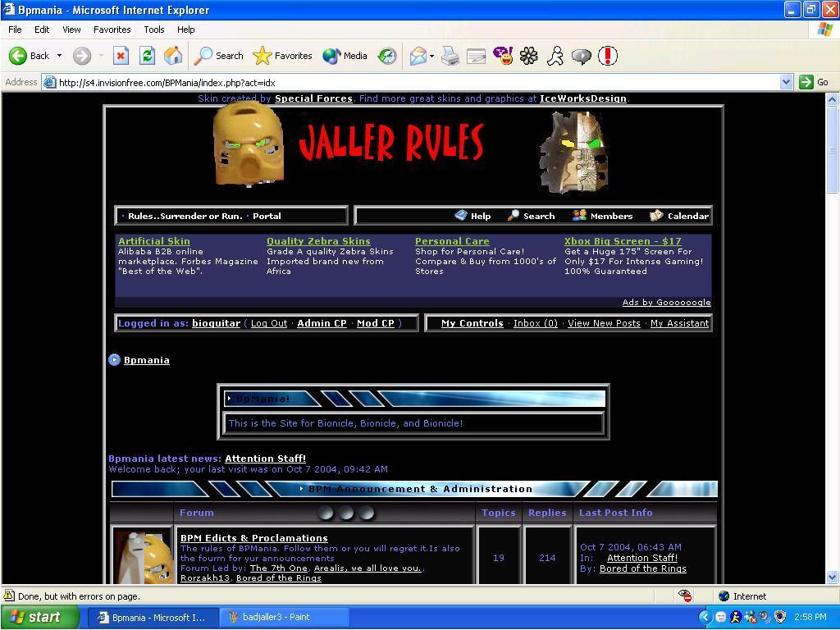
Task: Expand the Address bar dropdown arrow
Action: tap(786, 83)
